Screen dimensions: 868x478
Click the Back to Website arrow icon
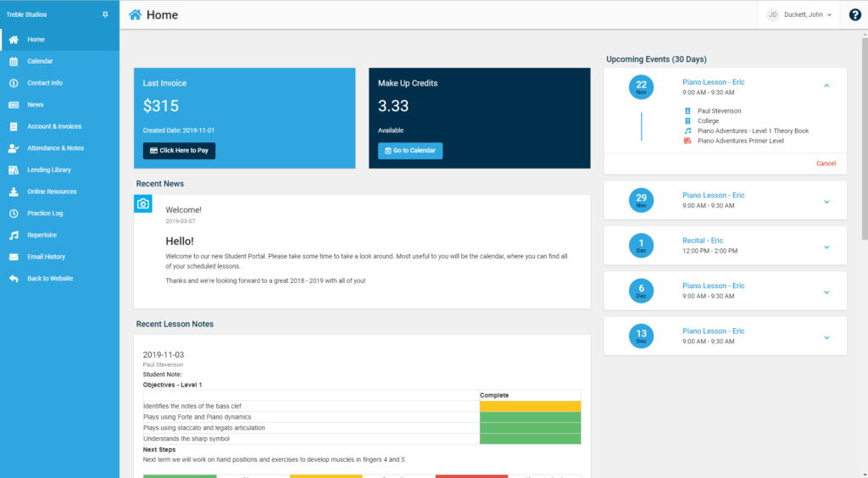click(14, 278)
